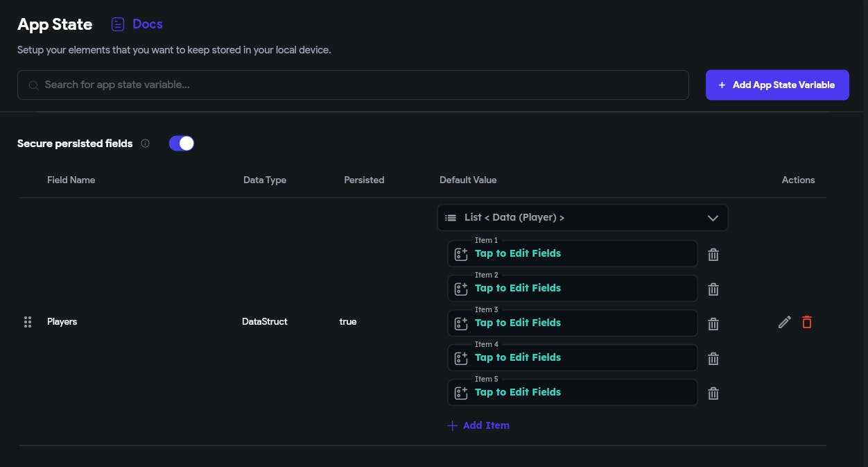Focus the app state variable search field
Viewport: 868px width, 467px height.
(353, 85)
